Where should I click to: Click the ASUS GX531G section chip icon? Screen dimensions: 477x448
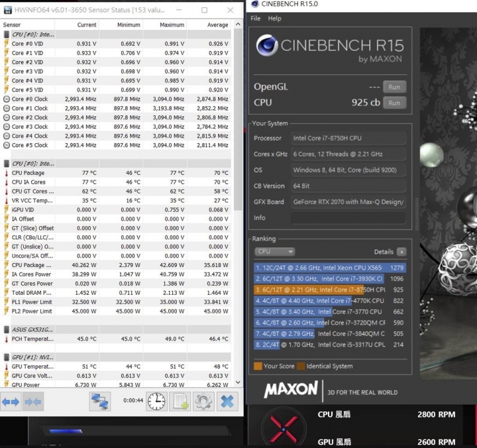6,329
